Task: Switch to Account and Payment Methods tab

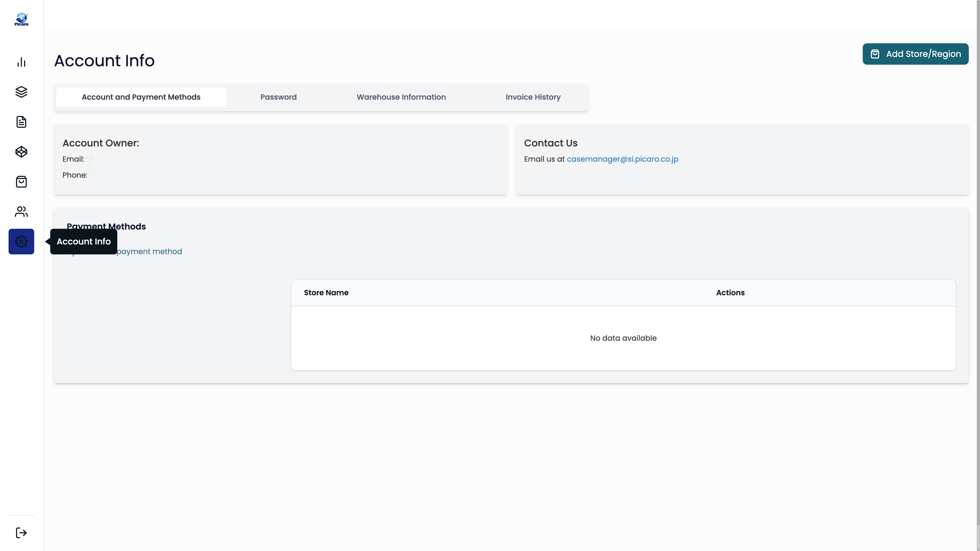Action: 141,97
